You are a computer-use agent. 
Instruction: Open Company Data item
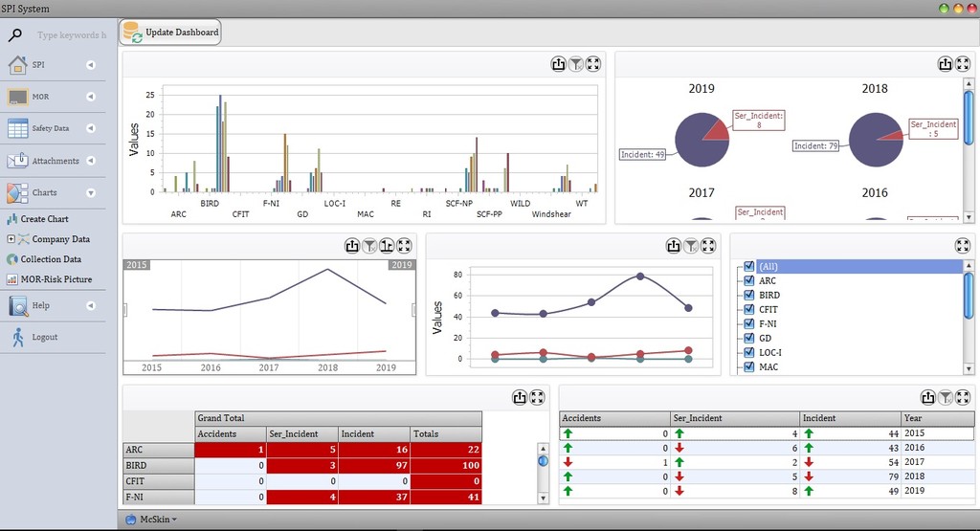60,239
